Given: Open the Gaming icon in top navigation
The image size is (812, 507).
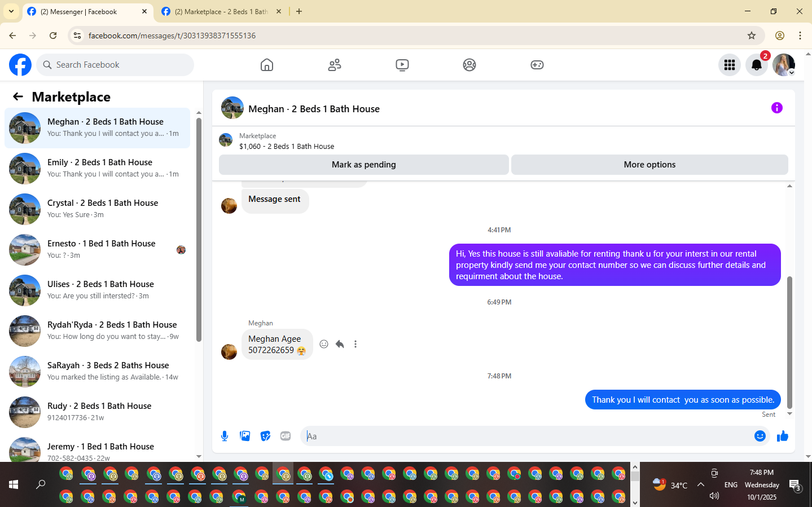Looking at the screenshot, I should [537, 65].
